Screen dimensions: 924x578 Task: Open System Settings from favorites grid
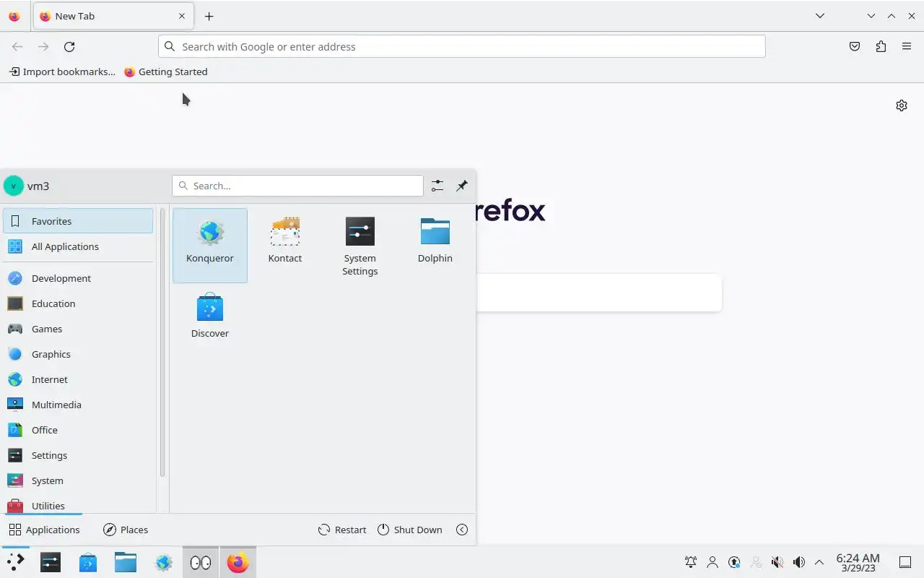360,245
